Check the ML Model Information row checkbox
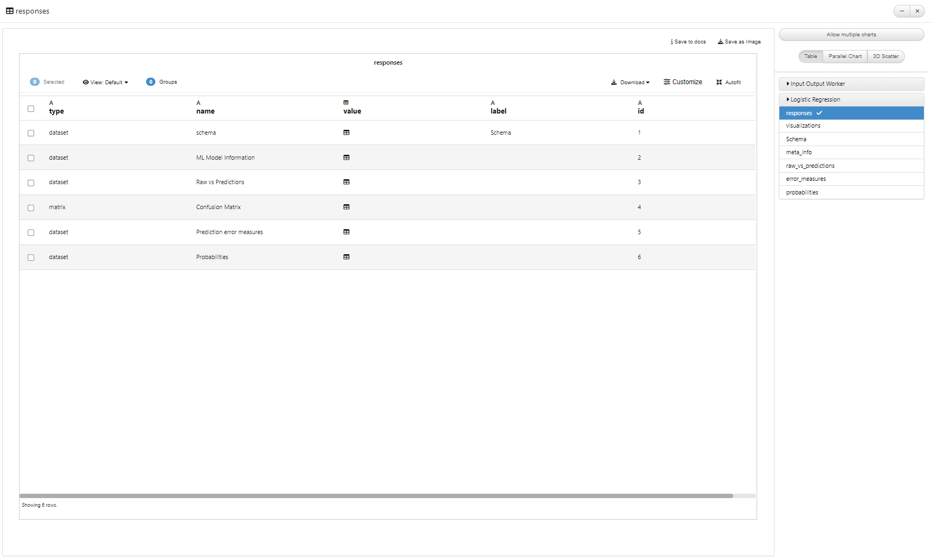The width and height of the screenshot is (932, 560). click(x=31, y=158)
